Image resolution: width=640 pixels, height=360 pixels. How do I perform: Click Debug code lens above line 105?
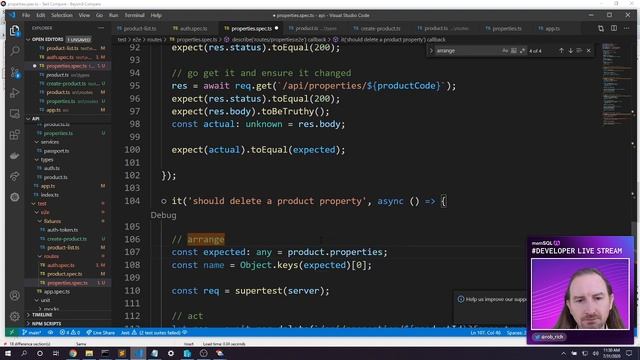coord(163,215)
